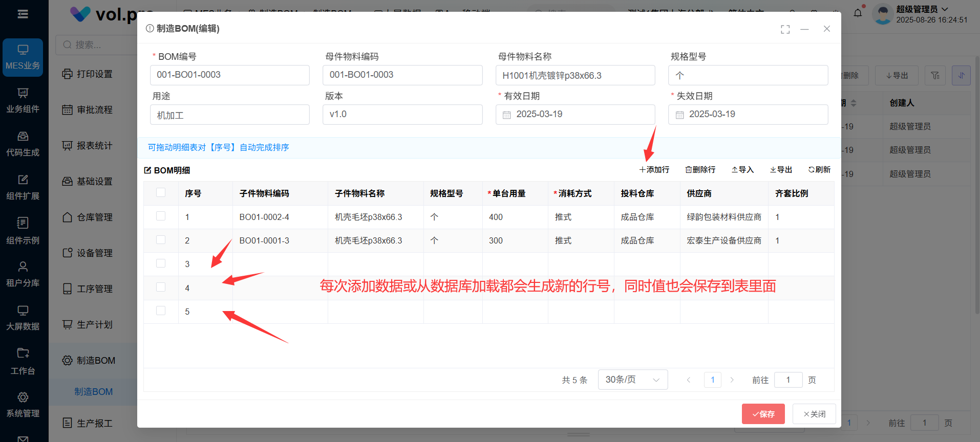Check the row 1 checkbox for BO01-0002-4
Viewport: 980px width, 442px height.
[x=161, y=216]
